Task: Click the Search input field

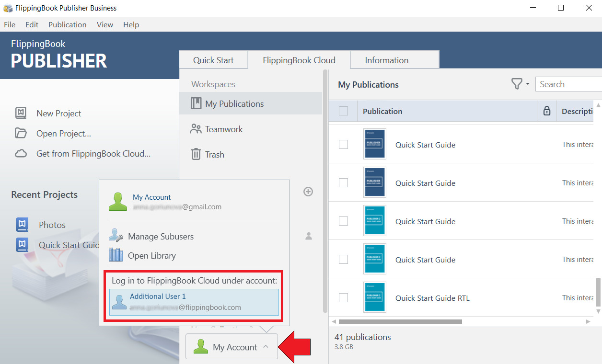Action: coord(568,84)
